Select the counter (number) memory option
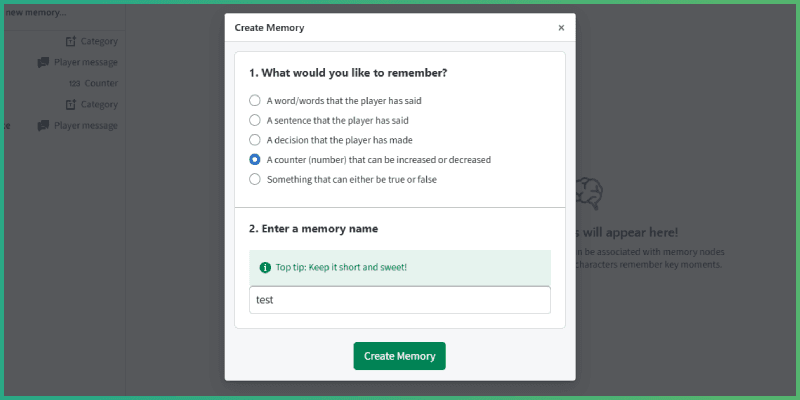 coord(255,160)
